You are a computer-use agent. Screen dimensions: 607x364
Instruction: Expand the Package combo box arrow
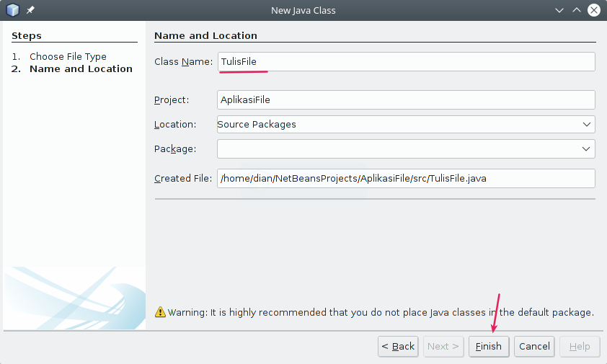pyautogui.click(x=586, y=148)
